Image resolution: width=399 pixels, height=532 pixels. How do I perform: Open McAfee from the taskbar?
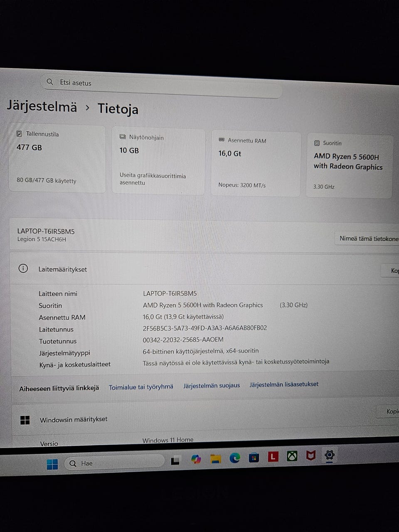click(x=310, y=456)
